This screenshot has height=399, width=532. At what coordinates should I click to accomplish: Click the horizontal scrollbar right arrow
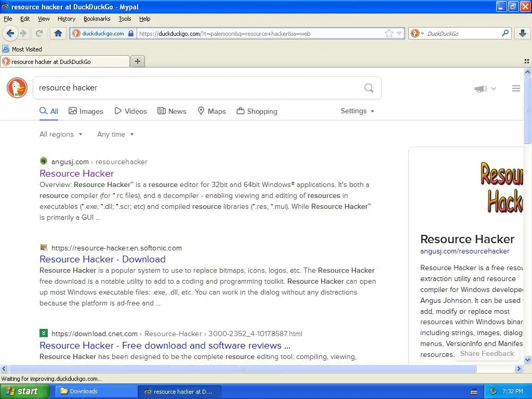[x=519, y=368]
